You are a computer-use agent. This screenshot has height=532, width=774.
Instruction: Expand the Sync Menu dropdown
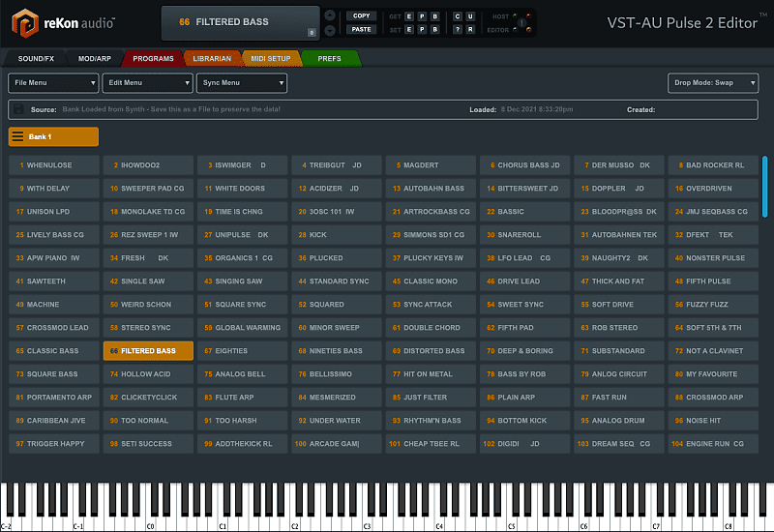(241, 83)
